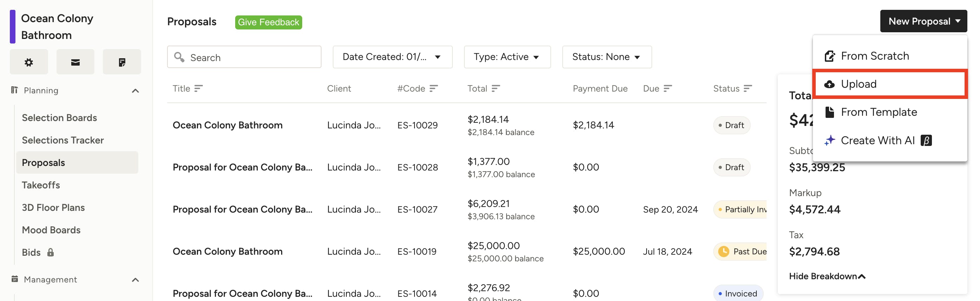The image size is (980, 301).
Task: Select Create With AI menu option
Action: 877,141
